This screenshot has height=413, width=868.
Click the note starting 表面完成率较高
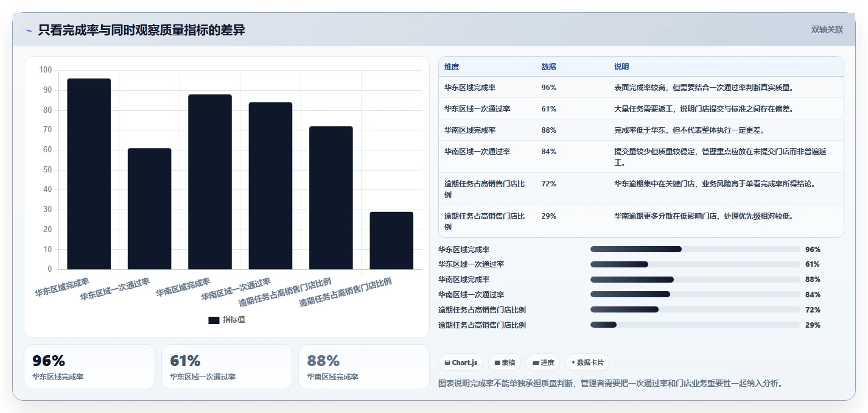pos(704,88)
